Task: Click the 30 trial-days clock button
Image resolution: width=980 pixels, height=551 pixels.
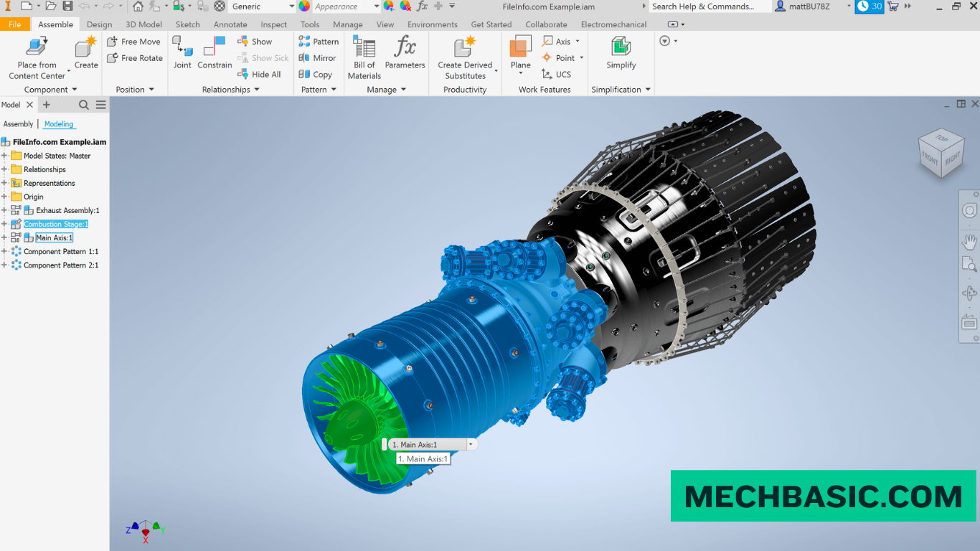Action: click(870, 6)
